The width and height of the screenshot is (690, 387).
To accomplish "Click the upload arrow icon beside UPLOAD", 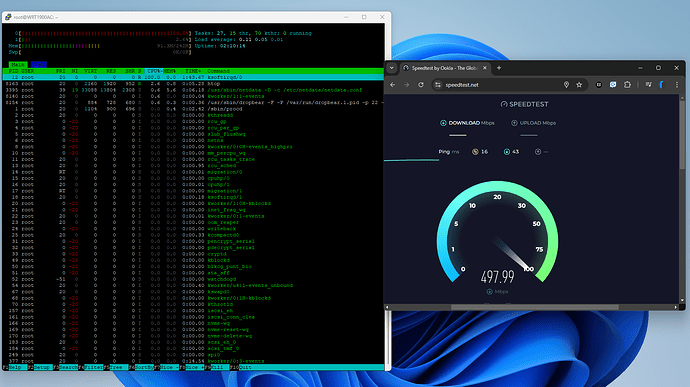I will tap(514, 123).
